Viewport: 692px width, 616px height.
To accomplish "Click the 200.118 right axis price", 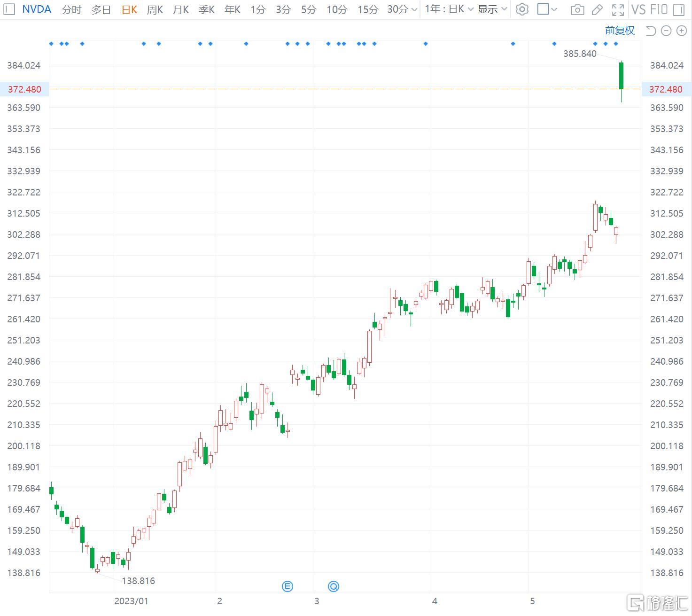I will coord(667,446).
